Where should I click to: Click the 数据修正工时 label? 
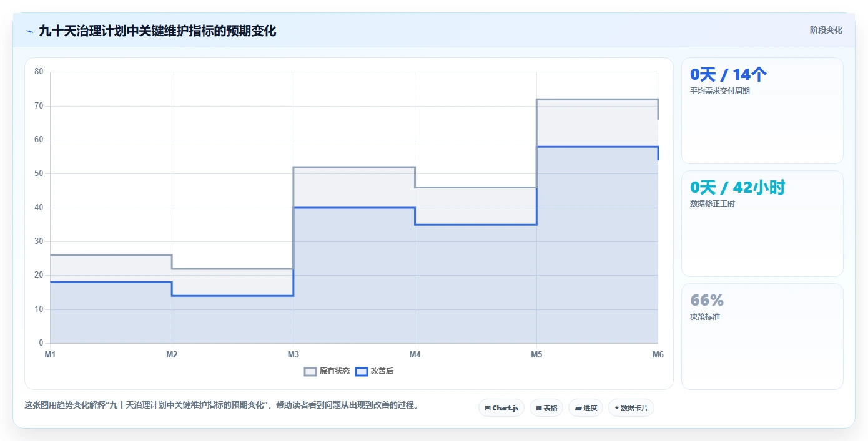pos(713,204)
